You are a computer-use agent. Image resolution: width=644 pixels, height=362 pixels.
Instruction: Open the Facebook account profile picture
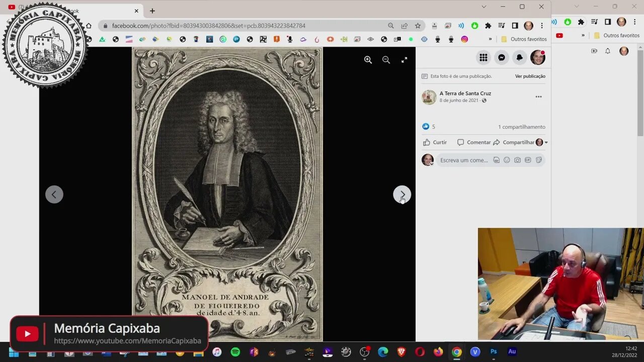point(538,58)
